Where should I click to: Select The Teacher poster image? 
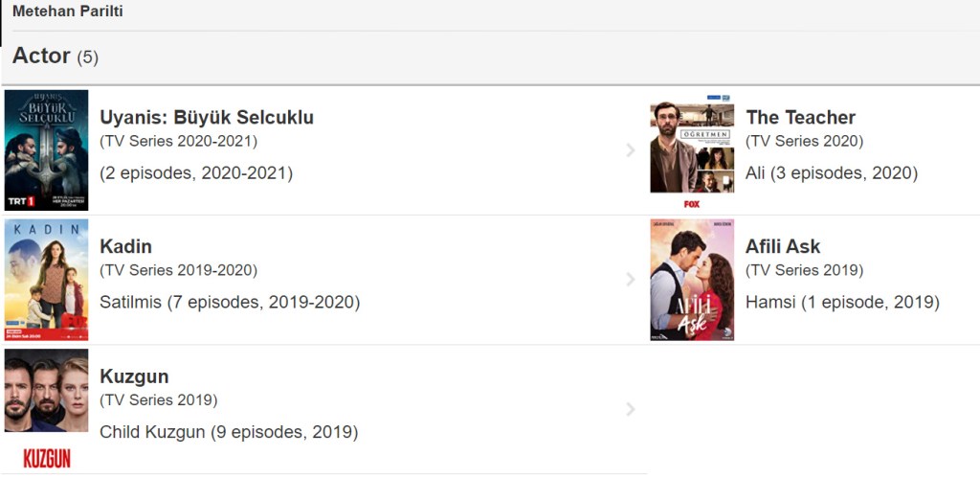(692, 150)
